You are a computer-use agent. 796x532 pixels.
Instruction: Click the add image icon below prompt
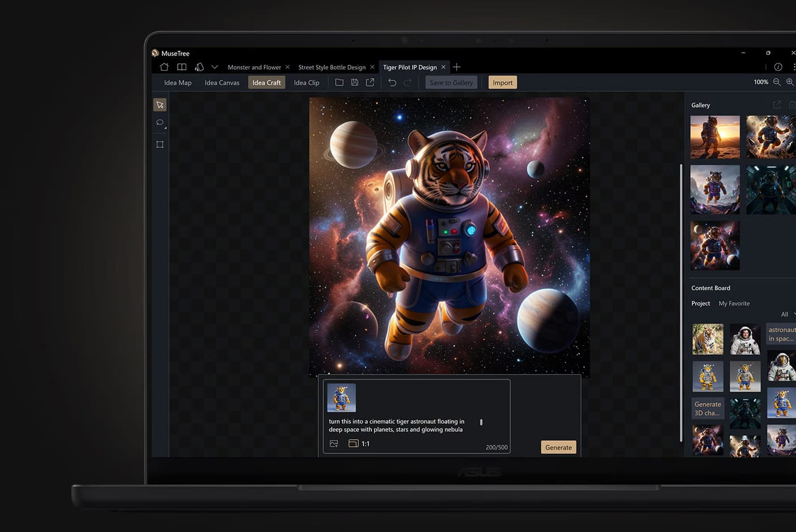coord(334,444)
